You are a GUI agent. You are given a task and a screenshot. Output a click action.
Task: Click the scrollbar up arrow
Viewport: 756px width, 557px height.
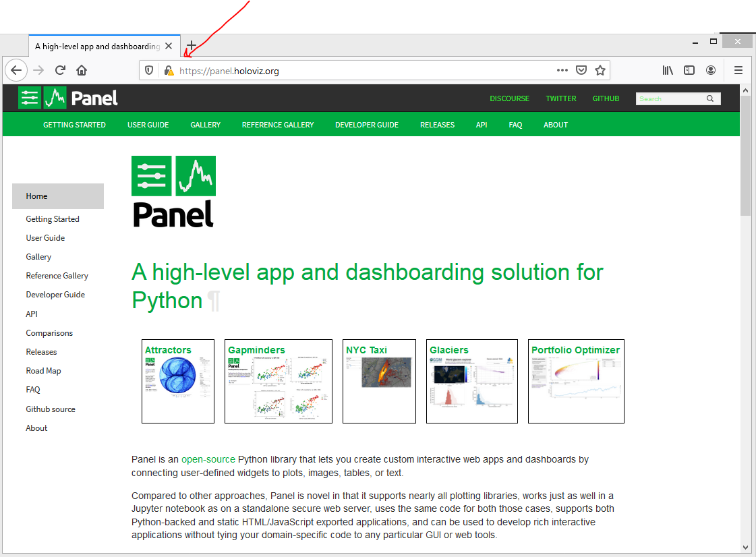[745, 90]
